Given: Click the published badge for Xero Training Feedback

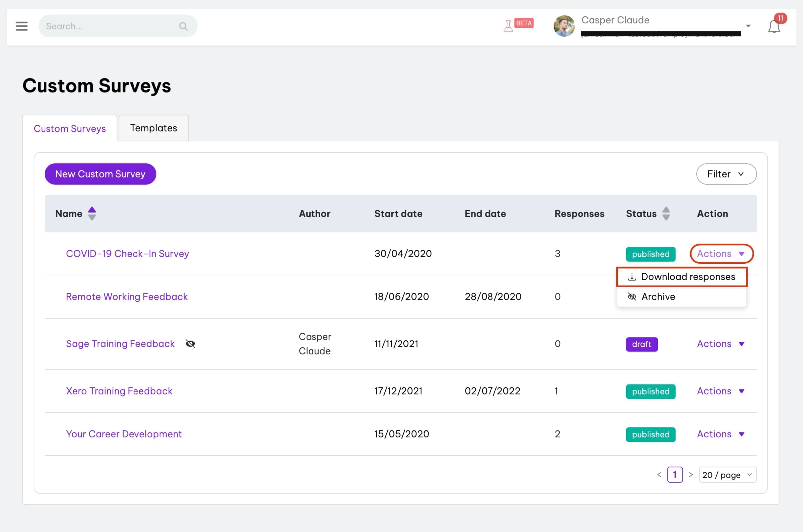Looking at the screenshot, I should click(x=650, y=391).
